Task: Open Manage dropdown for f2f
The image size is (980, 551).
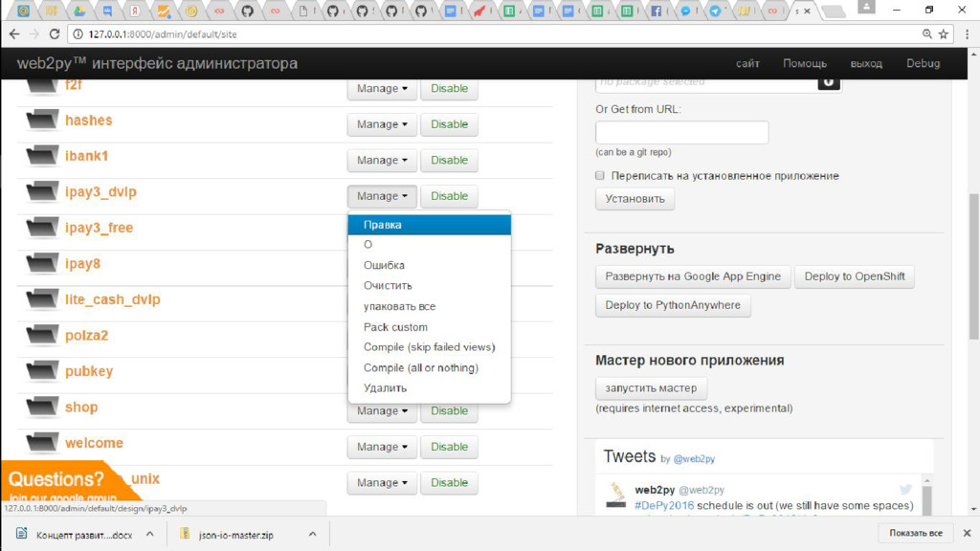Action: click(382, 89)
